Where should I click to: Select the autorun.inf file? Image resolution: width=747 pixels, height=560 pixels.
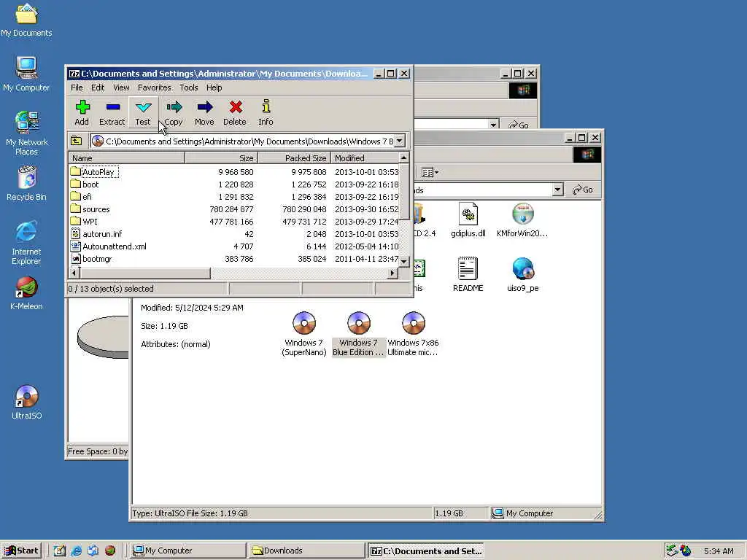[97, 234]
